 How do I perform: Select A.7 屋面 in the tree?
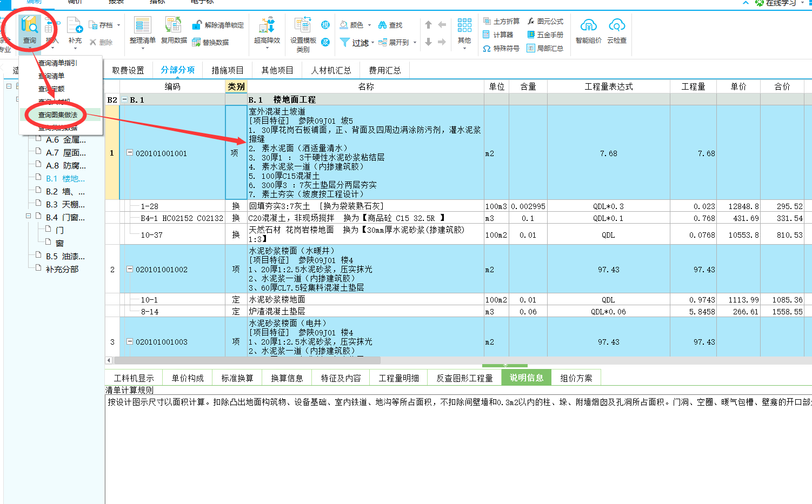pyautogui.click(x=65, y=152)
